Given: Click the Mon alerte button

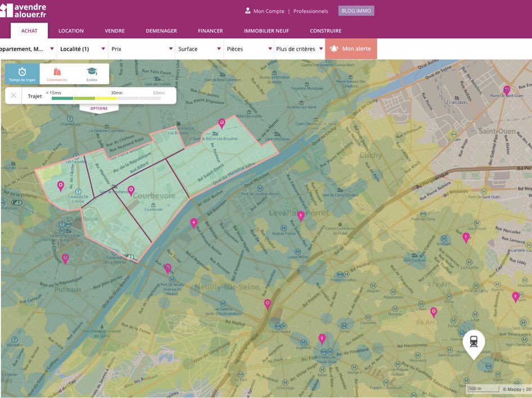Looking at the screenshot, I should click(x=351, y=48).
